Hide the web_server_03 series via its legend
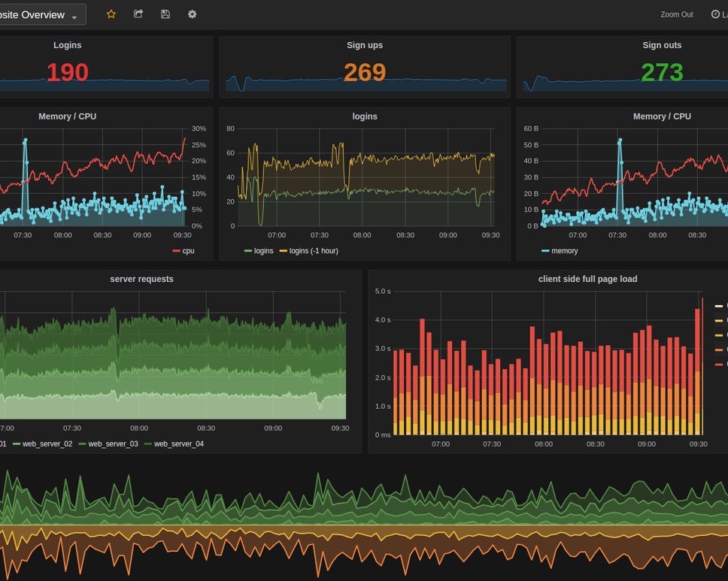 click(x=113, y=444)
